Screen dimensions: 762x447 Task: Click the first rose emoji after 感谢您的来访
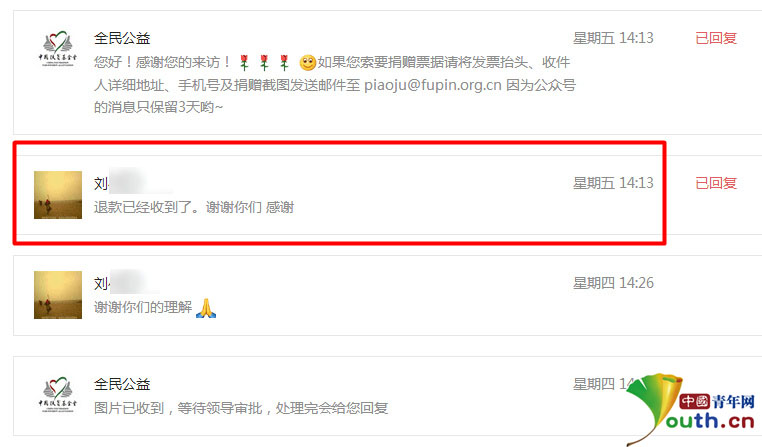[x=244, y=62]
